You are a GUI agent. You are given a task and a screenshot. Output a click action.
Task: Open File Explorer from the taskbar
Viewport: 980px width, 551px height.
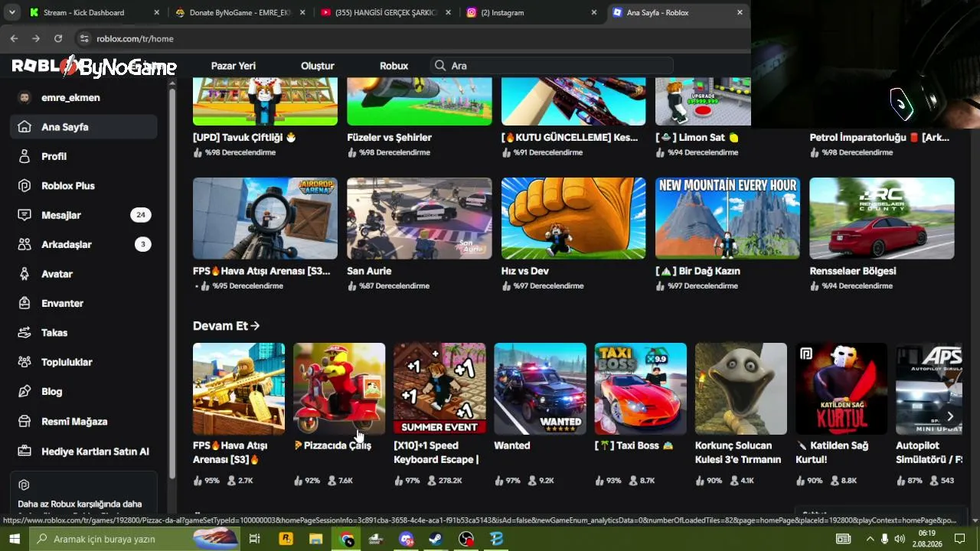click(315, 539)
